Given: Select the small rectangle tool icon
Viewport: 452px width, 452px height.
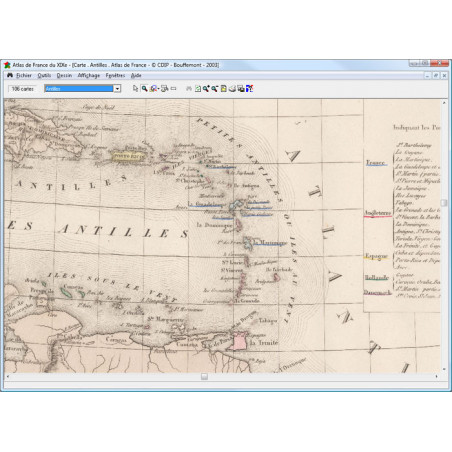Looking at the screenshot, I should (x=173, y=89).
